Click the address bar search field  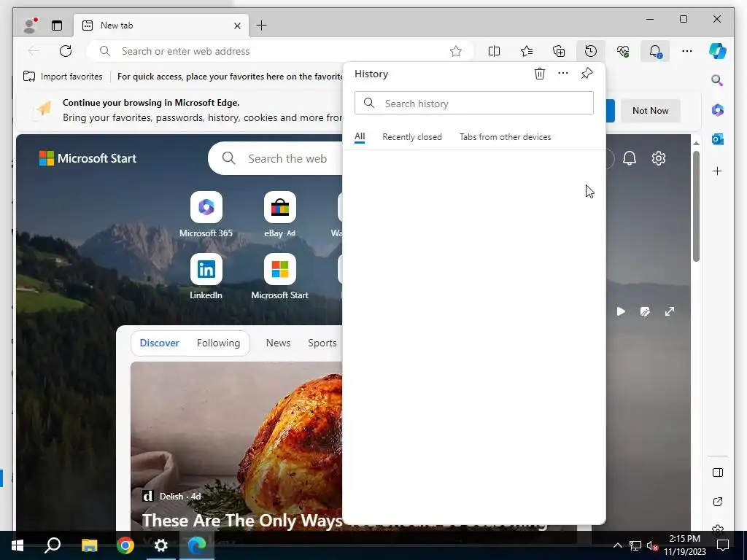[x=280, y=51]
